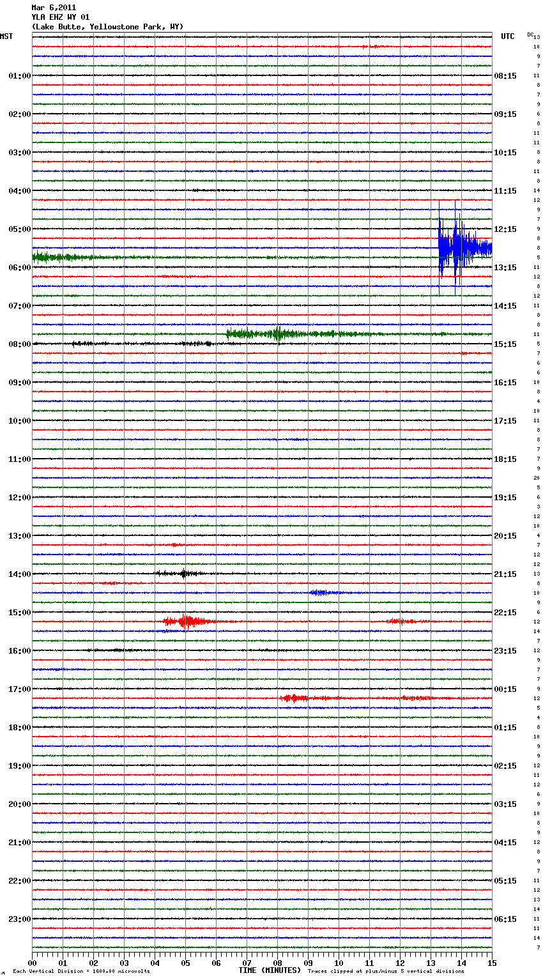
Task: Click the "06:15" UTC time label
Action: point(505,919)
